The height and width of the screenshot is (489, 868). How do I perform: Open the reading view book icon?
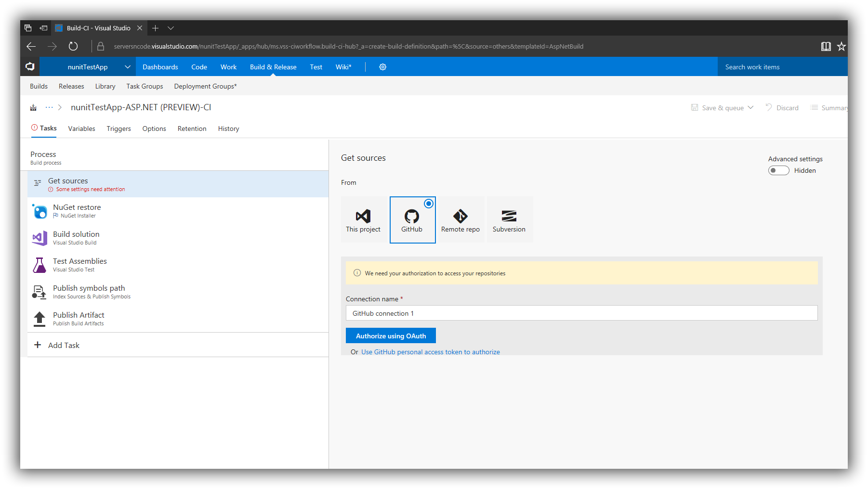pos(826,46)
